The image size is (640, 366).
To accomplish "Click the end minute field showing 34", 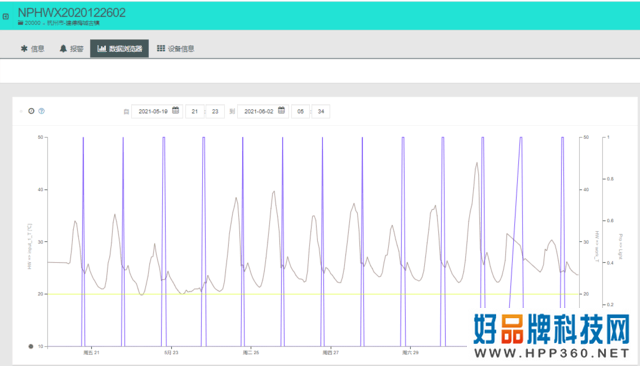I will point(321,111).
